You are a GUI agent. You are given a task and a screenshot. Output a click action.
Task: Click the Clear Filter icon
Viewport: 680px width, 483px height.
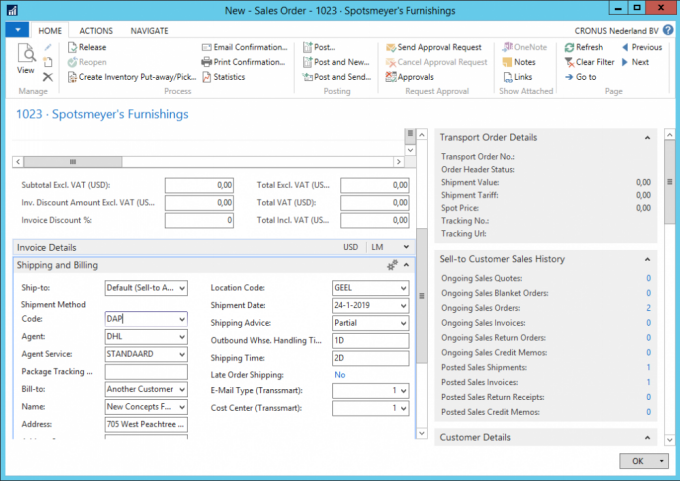click(569, 62)
